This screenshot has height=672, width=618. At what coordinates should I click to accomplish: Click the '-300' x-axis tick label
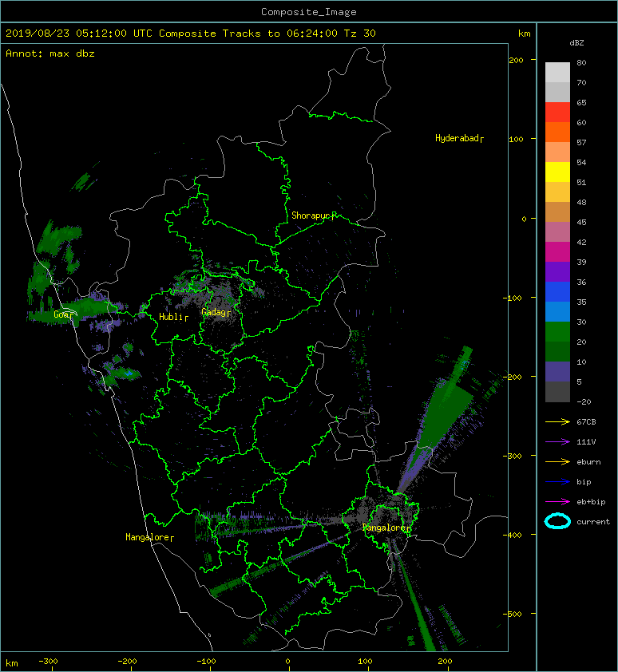pos(48,662)
